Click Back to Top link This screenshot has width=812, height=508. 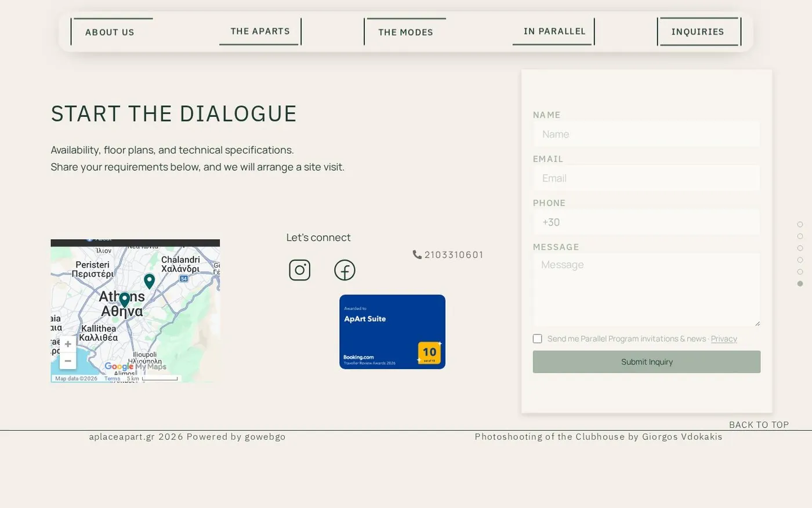pyautogui.click(x=759, y=424)
